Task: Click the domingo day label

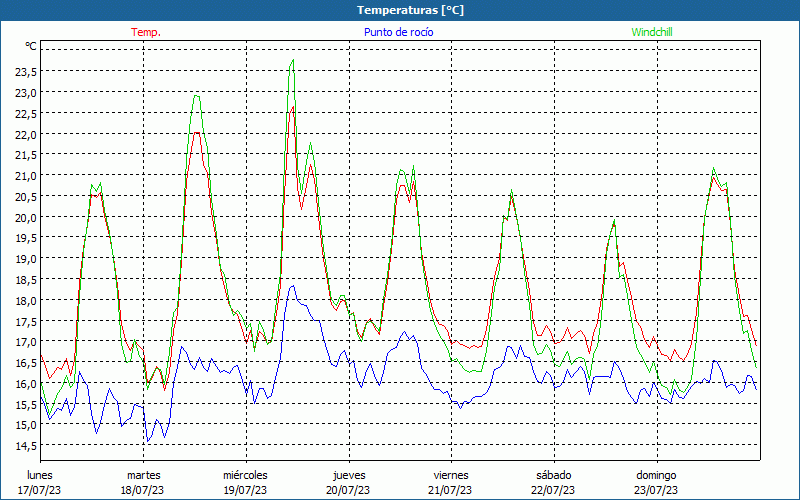Action: click(656, 476)
